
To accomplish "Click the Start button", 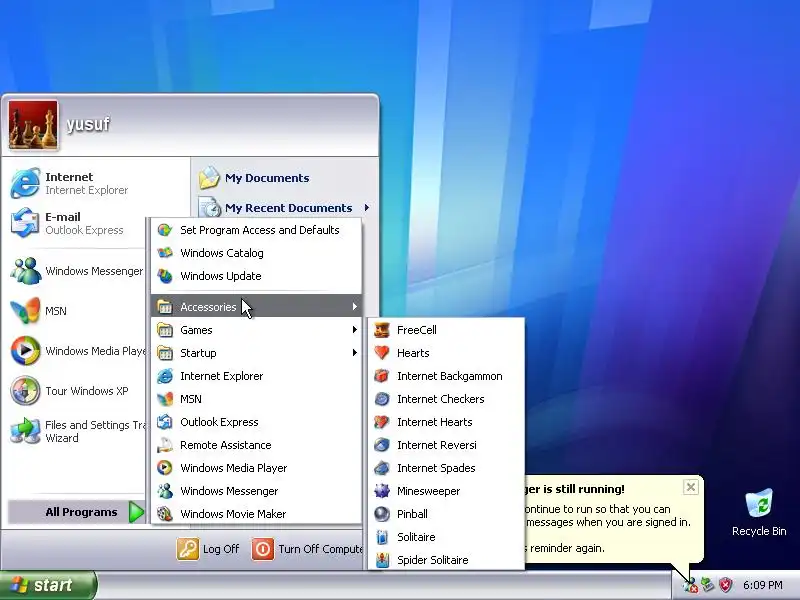I will 47,585.
